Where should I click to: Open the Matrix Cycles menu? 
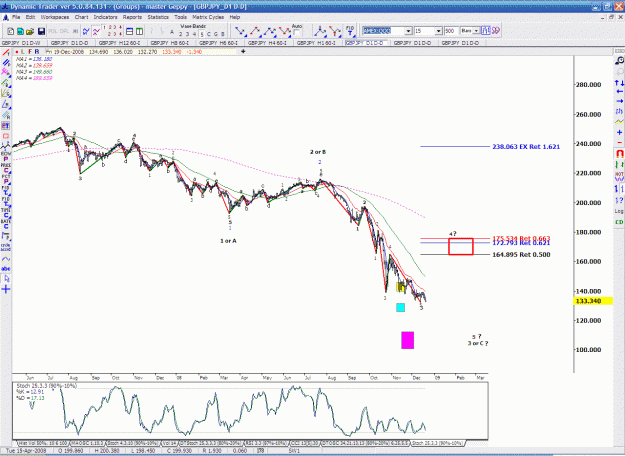(208, 17)
